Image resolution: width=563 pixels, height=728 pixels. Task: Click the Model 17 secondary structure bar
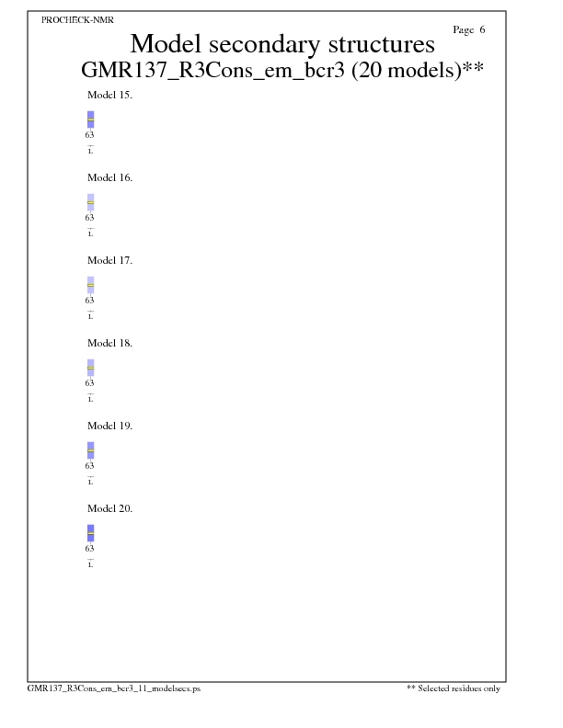90,285
